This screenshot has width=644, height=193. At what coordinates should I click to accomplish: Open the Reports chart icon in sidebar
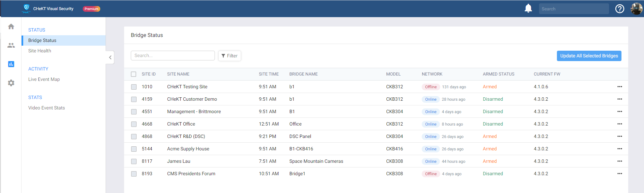tap(11, 64)
